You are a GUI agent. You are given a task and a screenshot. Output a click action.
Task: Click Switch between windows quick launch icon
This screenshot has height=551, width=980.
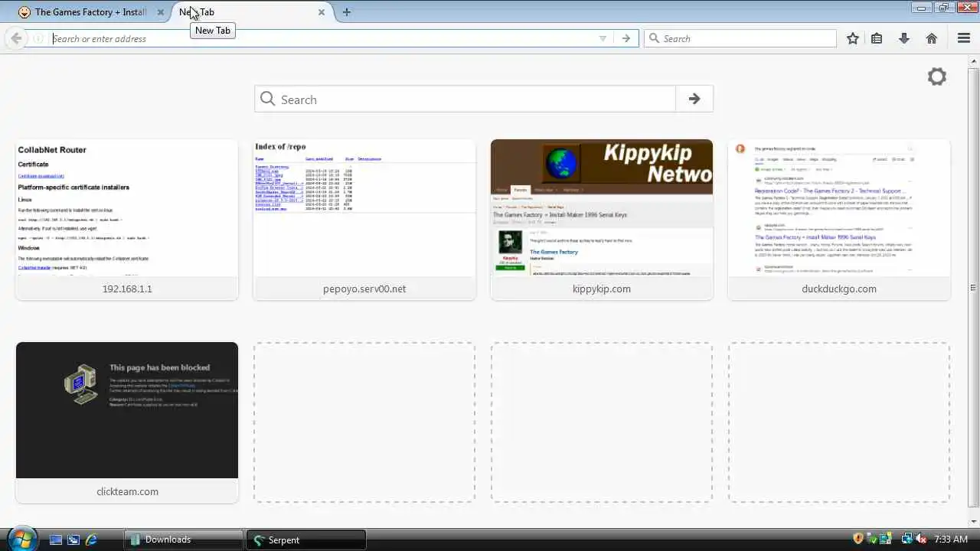(73, 540)
